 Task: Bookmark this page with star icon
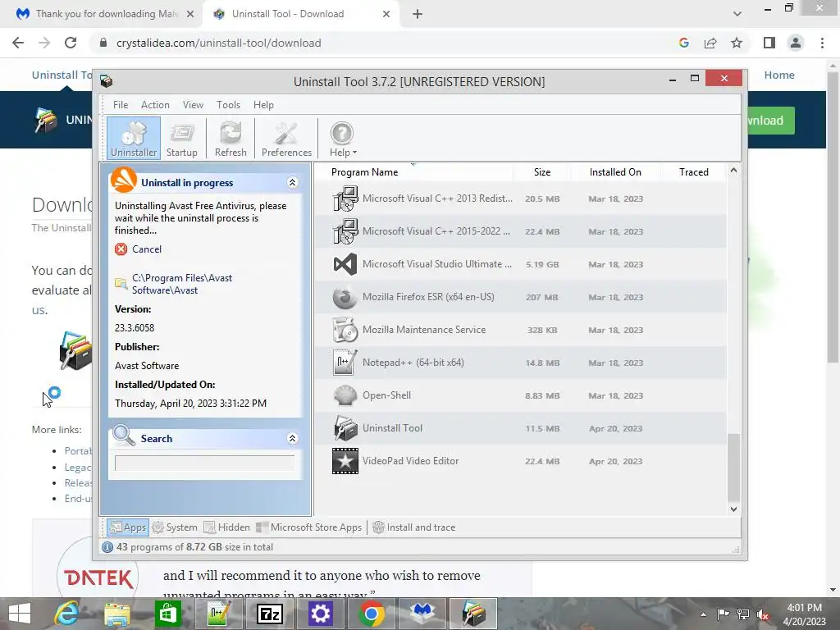(x=737, y=43)
